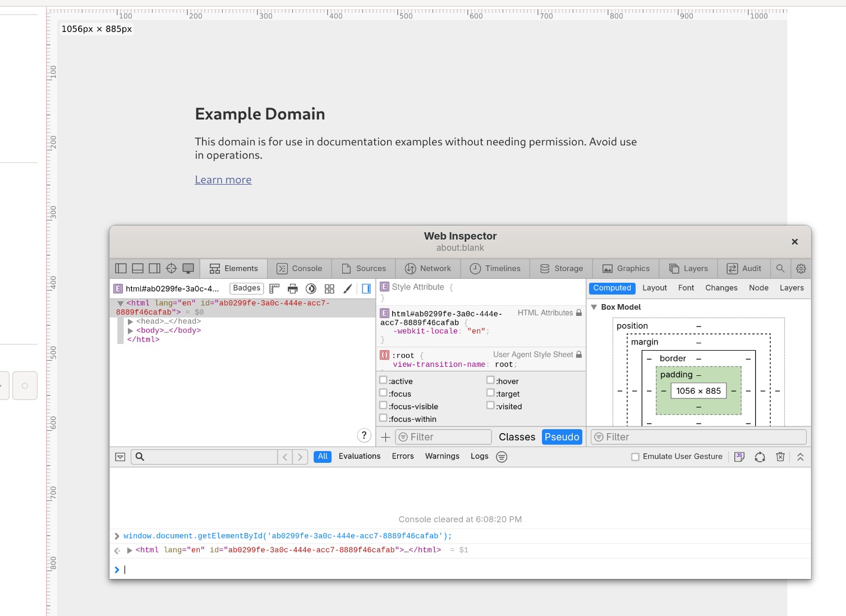
Task: Click the console search input field
Action: click(x=204, y=457)
